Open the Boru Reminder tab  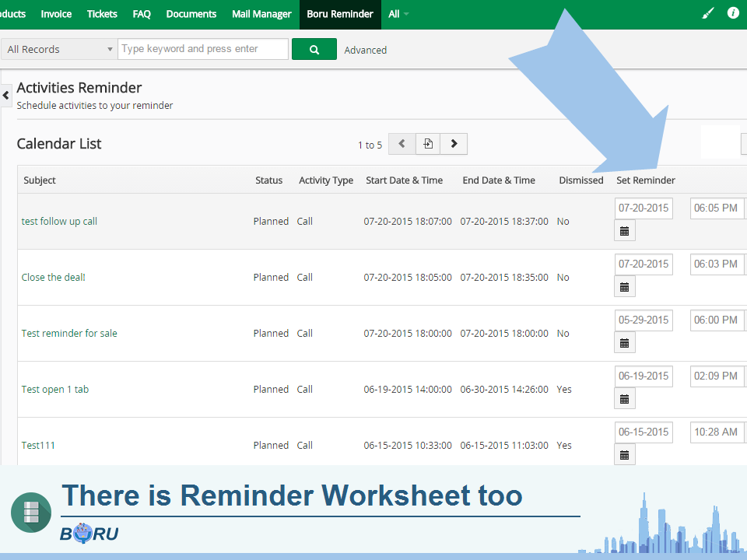tap(339, 14)
